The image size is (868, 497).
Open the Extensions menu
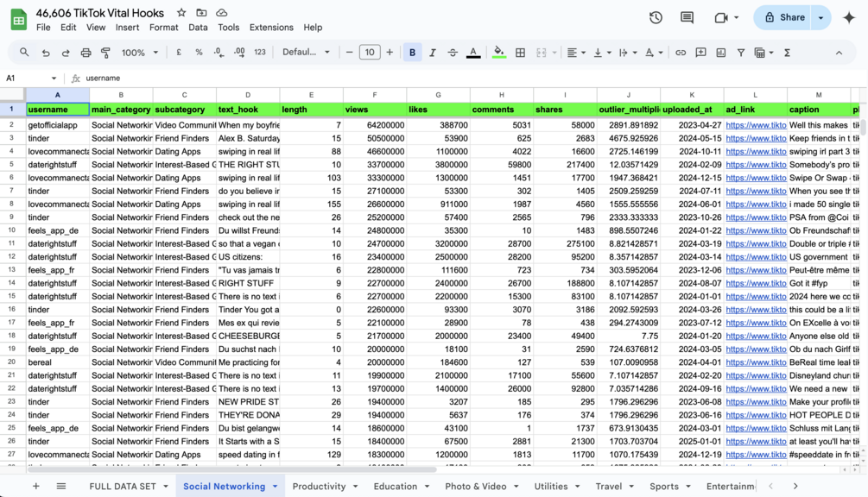click(x=271, y=27)
